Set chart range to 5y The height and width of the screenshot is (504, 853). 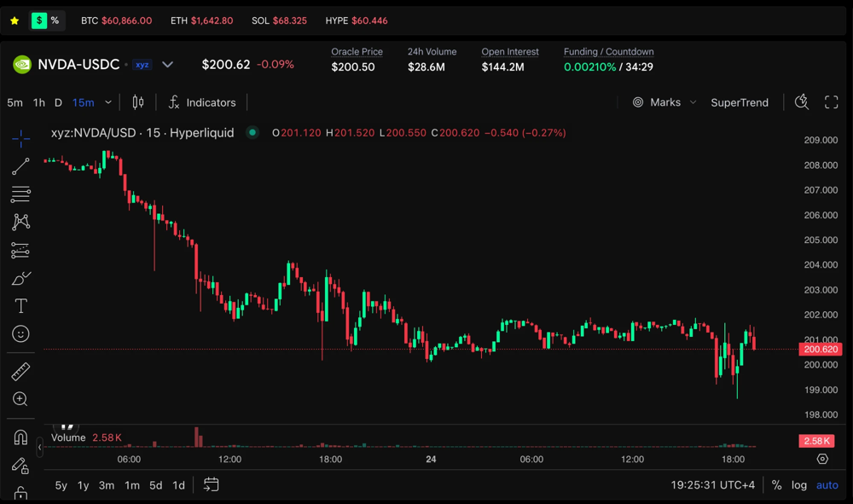click(x=61, y=485)
